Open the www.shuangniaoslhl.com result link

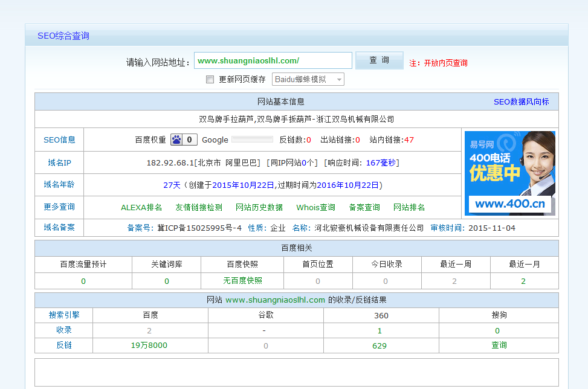pyautogui.click(x=275, y=300)
